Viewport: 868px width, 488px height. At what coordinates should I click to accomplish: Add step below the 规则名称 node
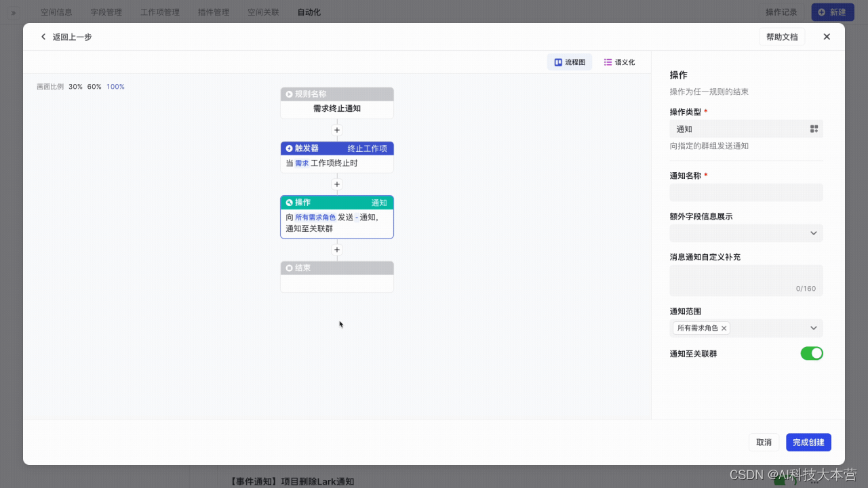coord(337,129)
